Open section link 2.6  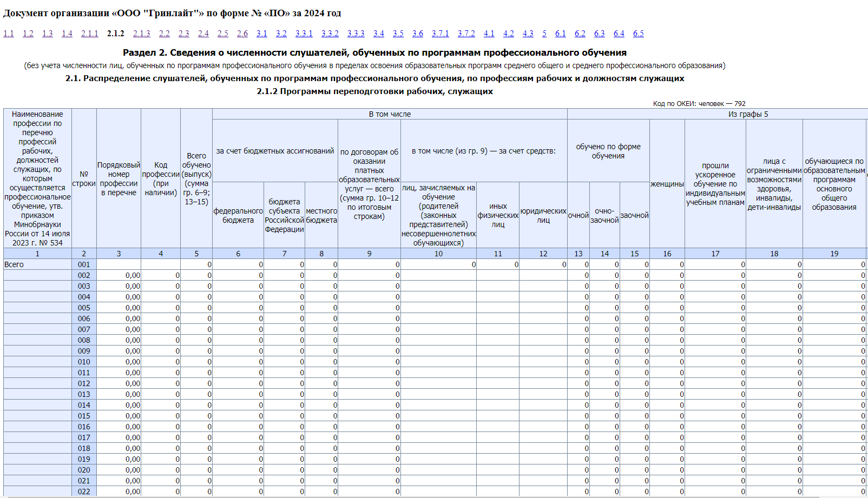(242, 34)
